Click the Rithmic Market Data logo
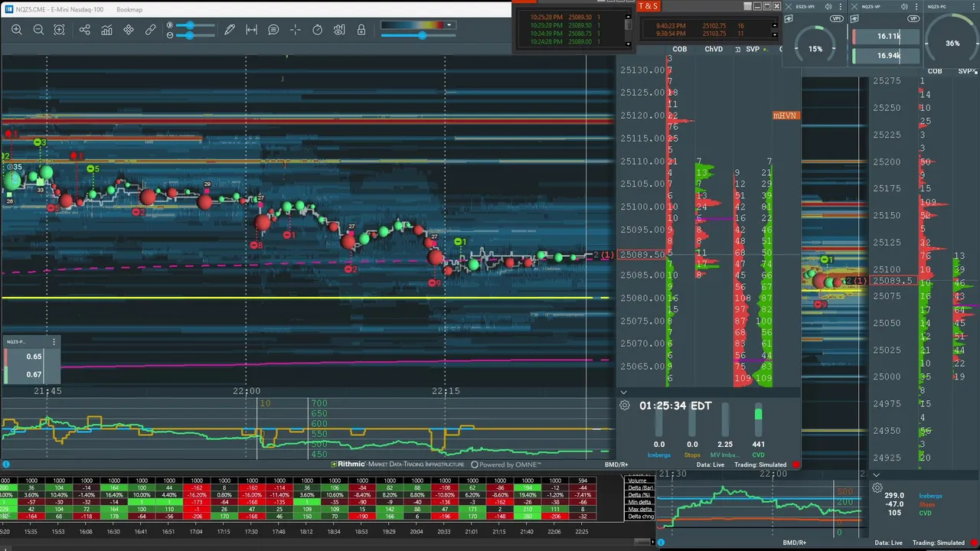The width and height of the screenshot is (980, 551). 397,465
